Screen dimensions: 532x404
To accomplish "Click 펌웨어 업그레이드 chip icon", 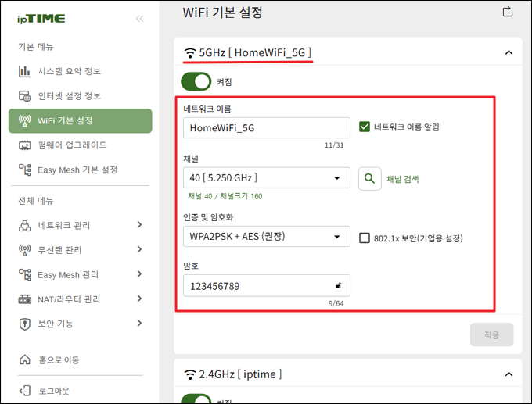I will (x=24, y=145).
